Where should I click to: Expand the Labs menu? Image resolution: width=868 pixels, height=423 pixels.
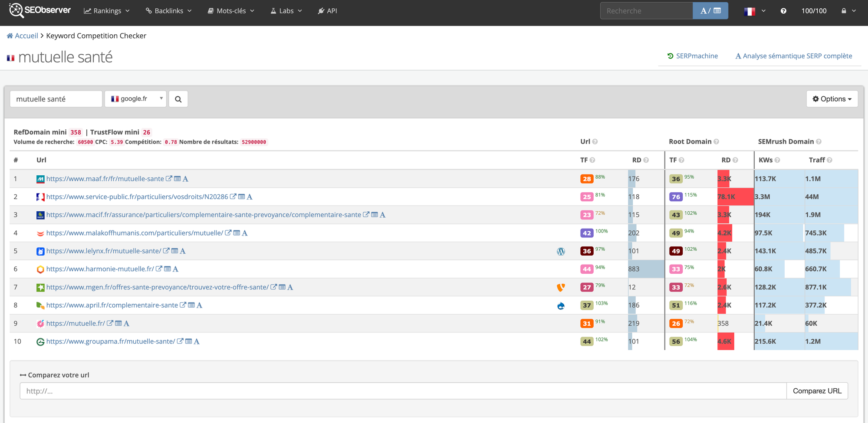(286, 11)
